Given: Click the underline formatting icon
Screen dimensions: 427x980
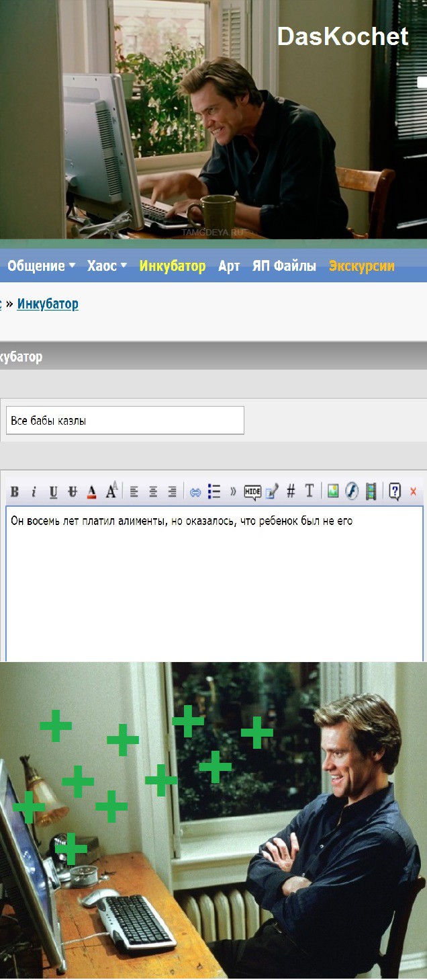Looking at the screenshot, I should coord(53,491).
